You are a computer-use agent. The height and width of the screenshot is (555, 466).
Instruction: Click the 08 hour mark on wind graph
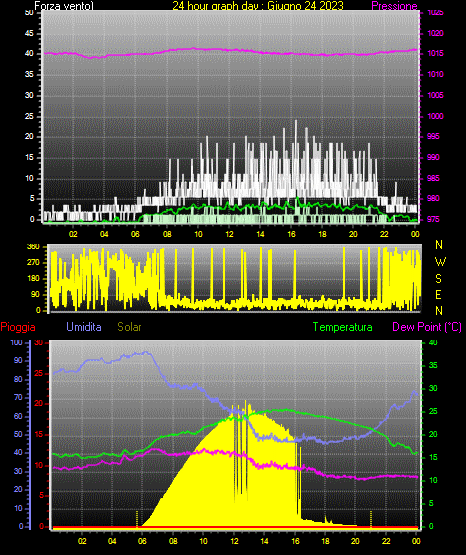pos(167,234)
